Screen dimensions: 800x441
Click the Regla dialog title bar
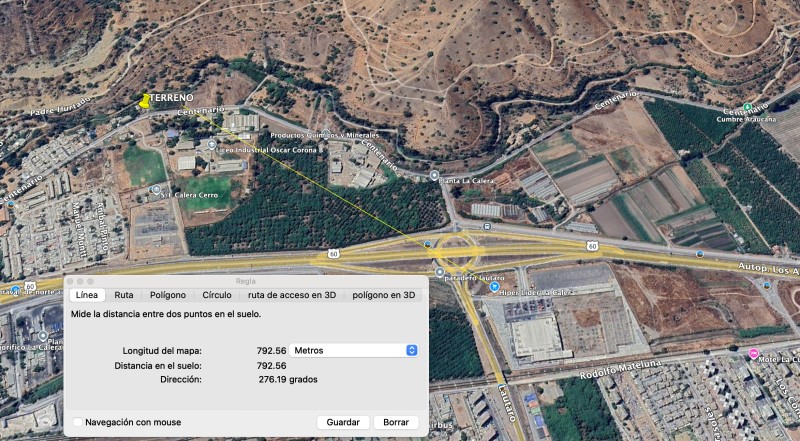click(x=245, y=282)
